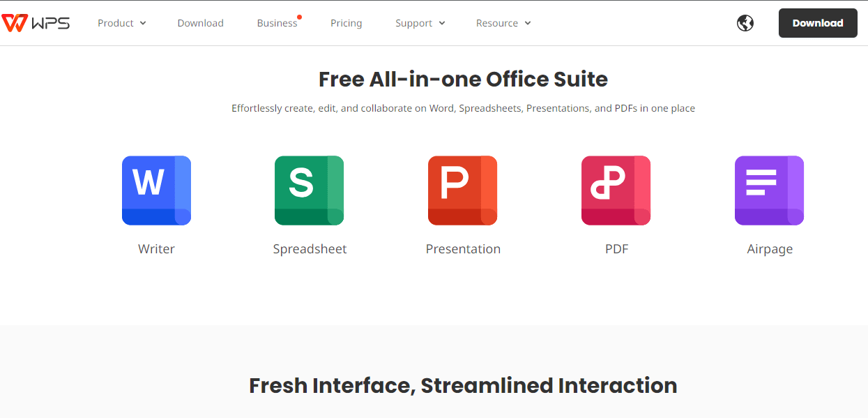
Task: Click the Download navigation item
Action: [200, 22]
